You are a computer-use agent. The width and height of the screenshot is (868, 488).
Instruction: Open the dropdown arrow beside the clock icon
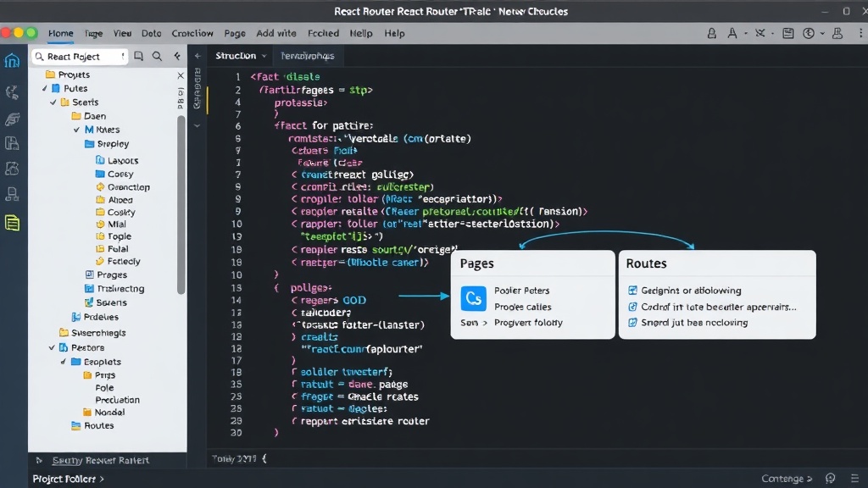(x=822, y=34)
